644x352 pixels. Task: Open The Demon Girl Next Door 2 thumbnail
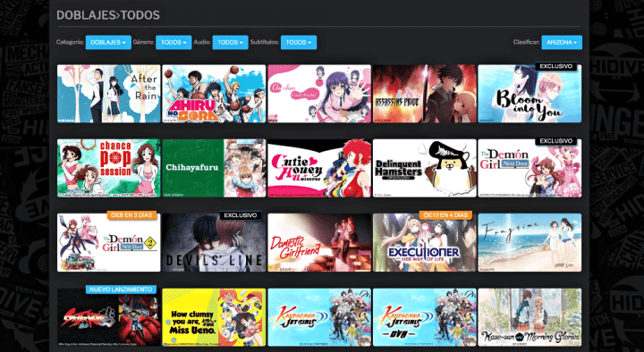(109, 242)
